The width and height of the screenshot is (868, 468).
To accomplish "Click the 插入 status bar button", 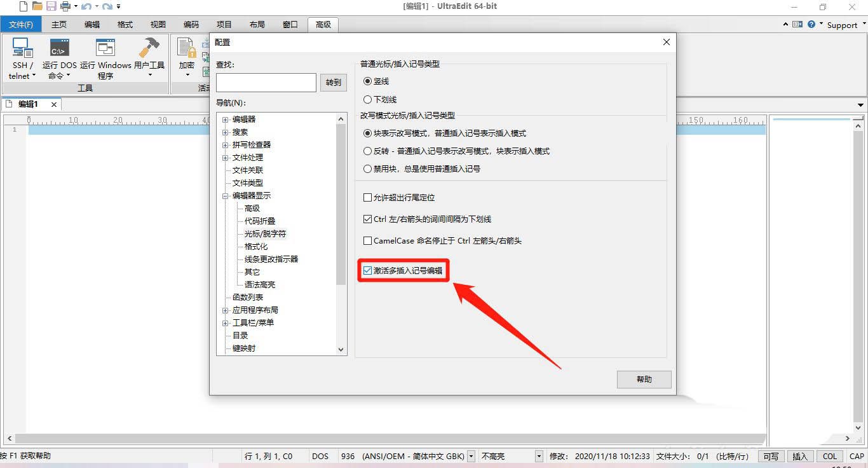I will [x=800, y=456].
